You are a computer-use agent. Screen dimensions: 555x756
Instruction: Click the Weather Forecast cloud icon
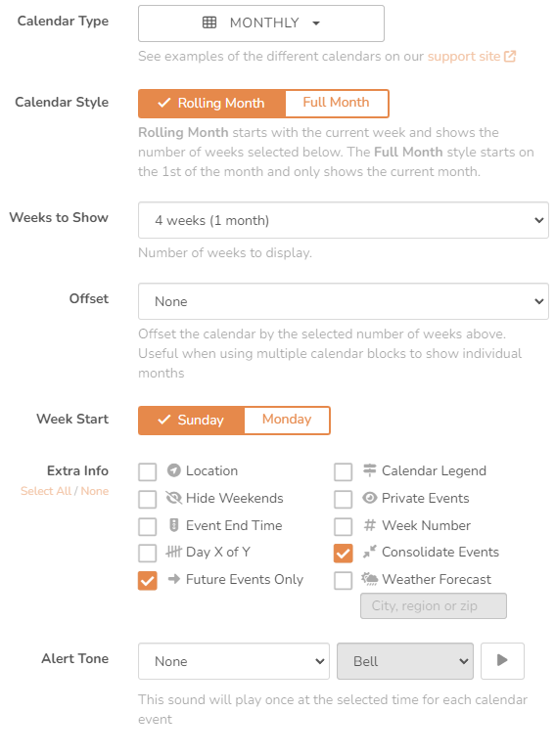(x=370, y=579)
